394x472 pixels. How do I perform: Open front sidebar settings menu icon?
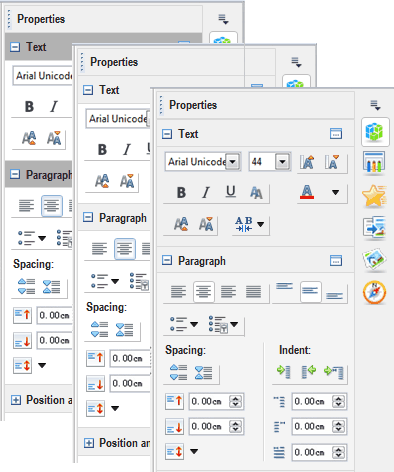pyautogui.click(x=375, y=105)
